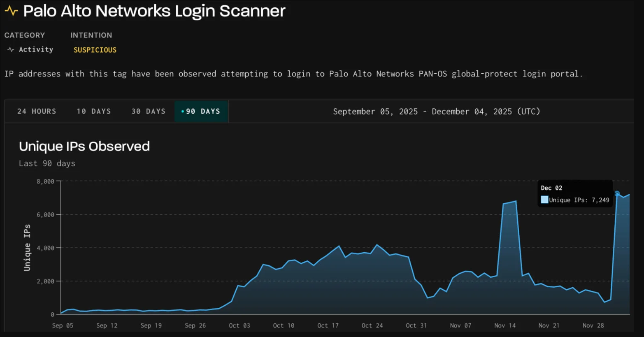Screen dimensions: 644x337
Task: Choose the 90 DAYS tab
Action: click(x=201, y=112)
